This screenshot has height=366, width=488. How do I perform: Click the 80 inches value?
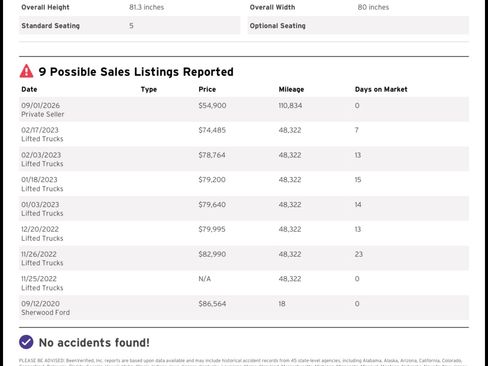pyautogui.click(x=373, y=7)
